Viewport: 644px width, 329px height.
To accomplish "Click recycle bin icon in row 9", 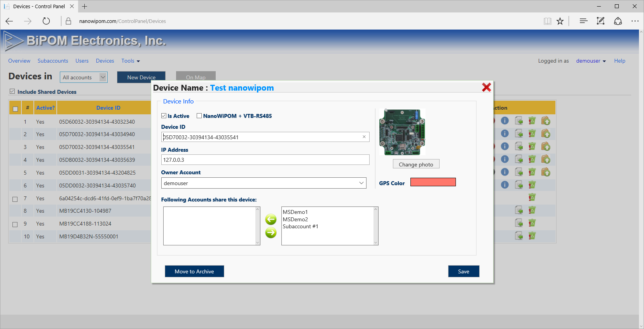I will [532, 223].
